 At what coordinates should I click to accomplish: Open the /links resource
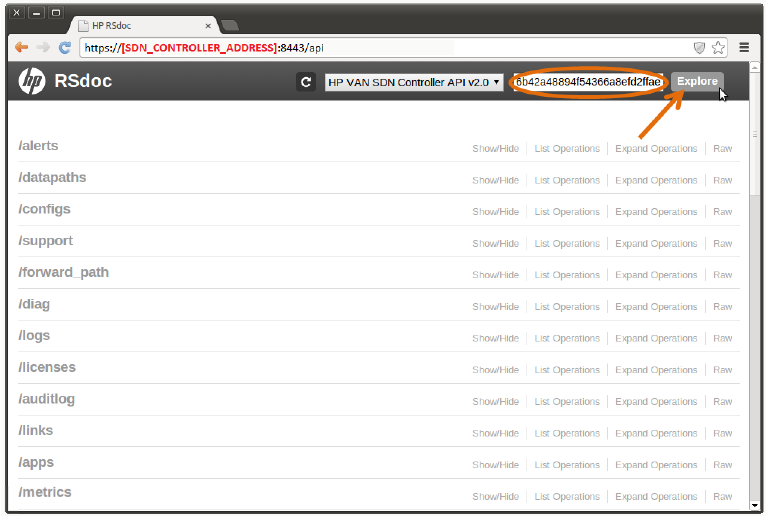pos(36,430)
